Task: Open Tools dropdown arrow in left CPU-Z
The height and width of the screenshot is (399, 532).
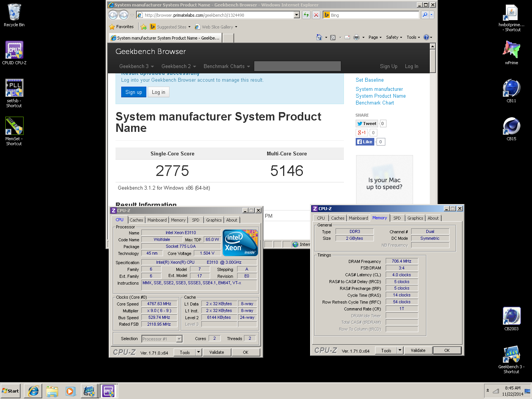Action: pyautogui.click(x=198, y=352)
